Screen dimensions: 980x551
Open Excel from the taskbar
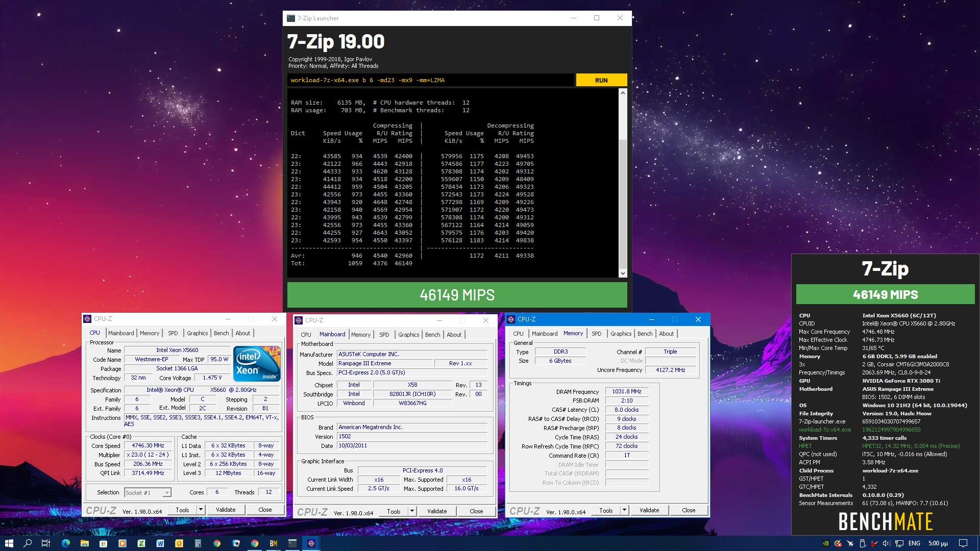click(141, 543)
